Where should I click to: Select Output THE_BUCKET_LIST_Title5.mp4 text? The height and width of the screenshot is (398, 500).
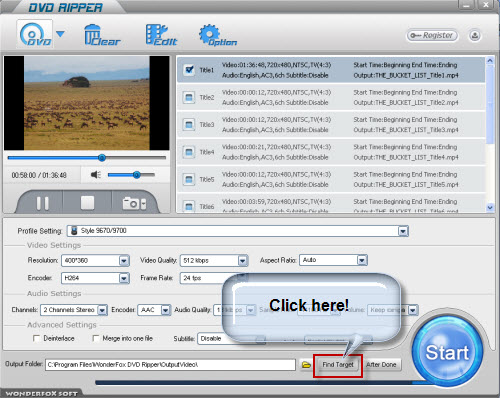(x=406, y=185)
